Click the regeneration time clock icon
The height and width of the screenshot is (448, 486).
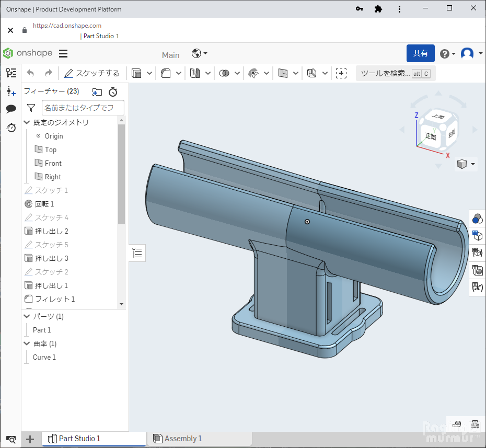point(113,92)
